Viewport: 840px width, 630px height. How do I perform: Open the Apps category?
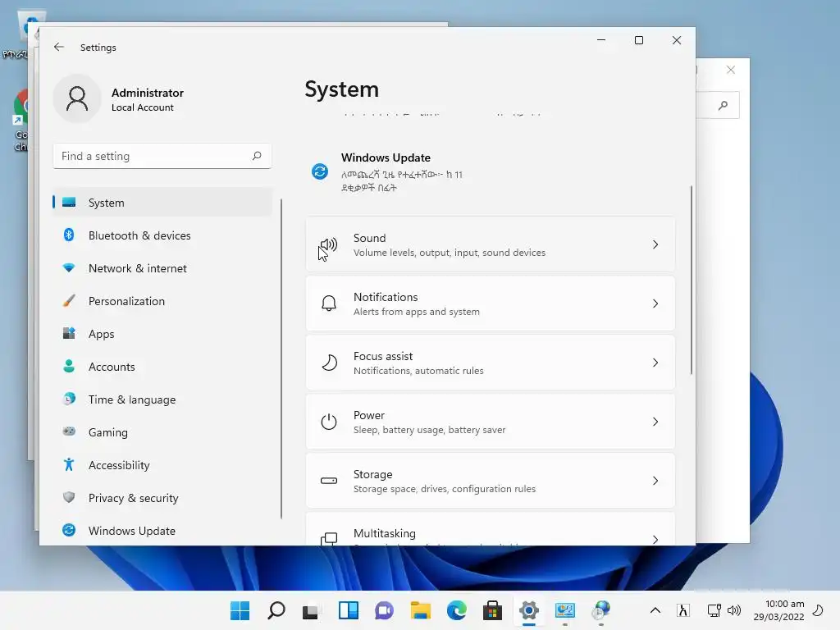click(x=162, y=334)
